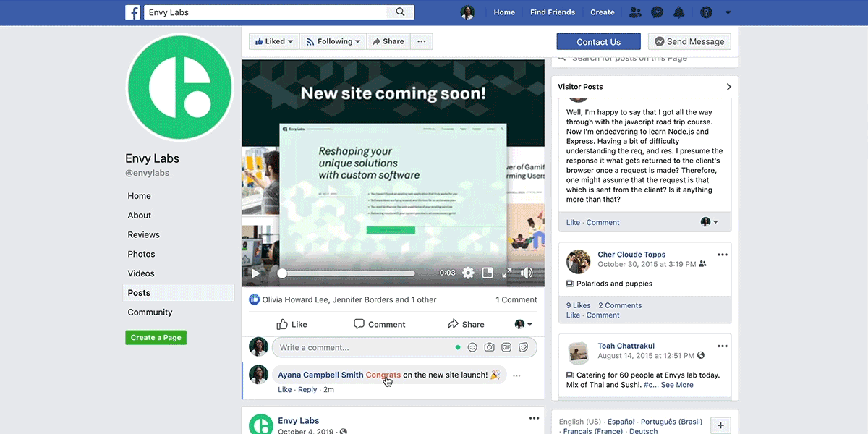Screen dimensions: 868x434
Task: Select Posts in page sidebar
Action: [179, 293]
